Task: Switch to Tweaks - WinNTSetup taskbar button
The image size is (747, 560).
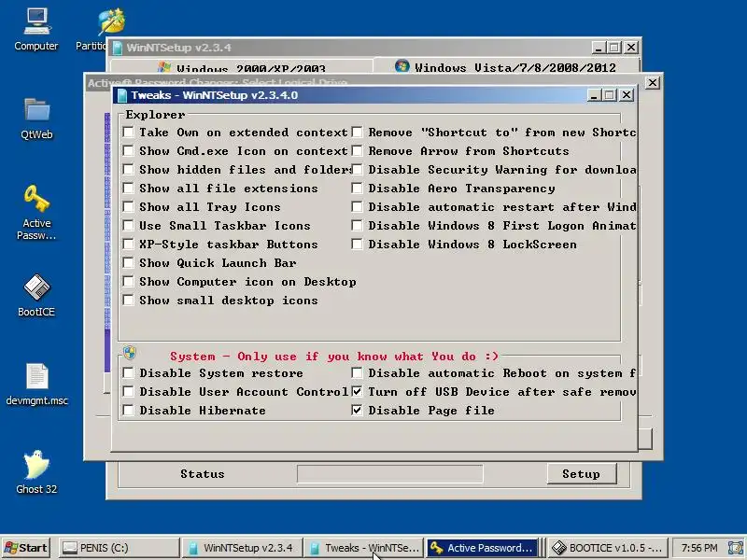Action: pyautogui.click(x=364, y=548)
